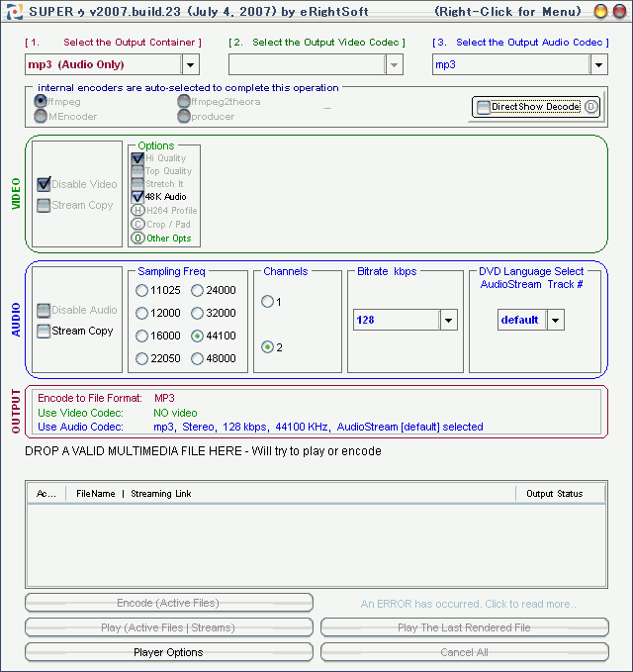
Task: Select 2 audio channels
Action: click(x=267, y=347)
